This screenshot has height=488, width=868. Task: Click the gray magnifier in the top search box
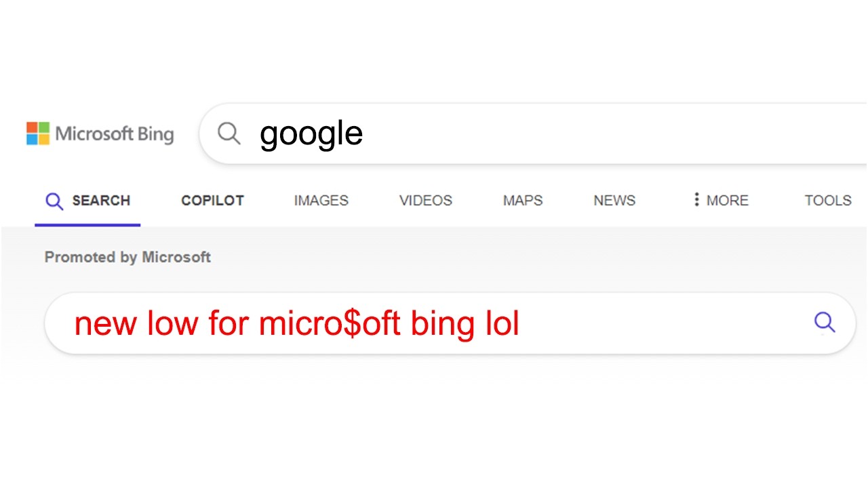click(x=229, y=134)
